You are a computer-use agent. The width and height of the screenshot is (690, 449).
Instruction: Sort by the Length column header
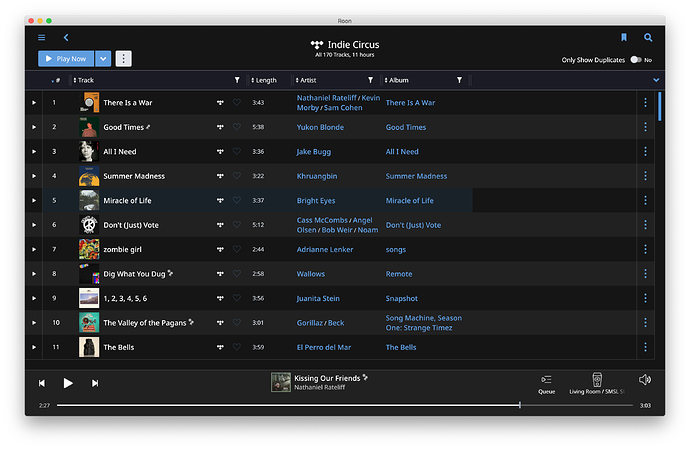click(x=264, y=80)
